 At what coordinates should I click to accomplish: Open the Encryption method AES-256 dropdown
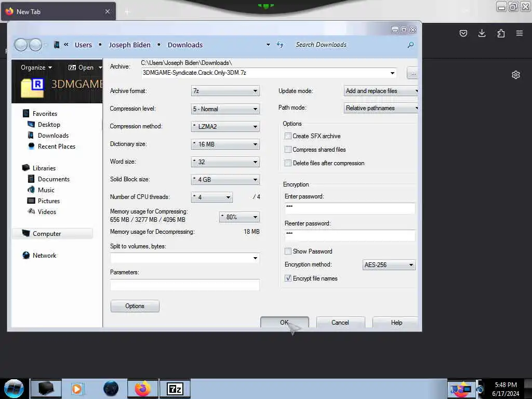389,264
